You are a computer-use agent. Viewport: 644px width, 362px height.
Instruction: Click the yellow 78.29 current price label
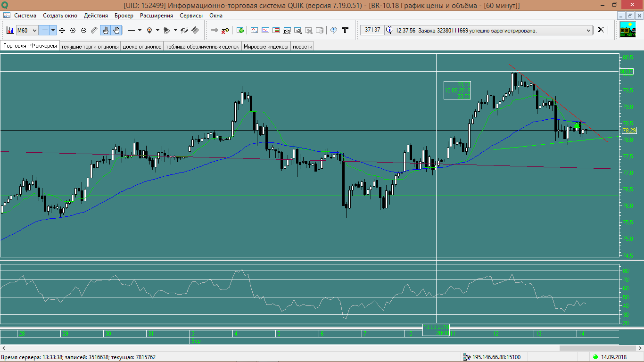[x=629, y=130]
